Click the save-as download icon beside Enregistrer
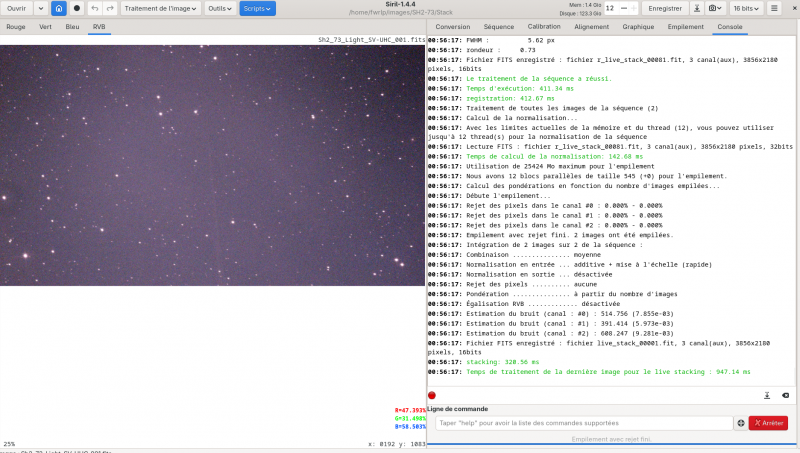Viewport: 800px width, 453px height. (x=696, y=8)
